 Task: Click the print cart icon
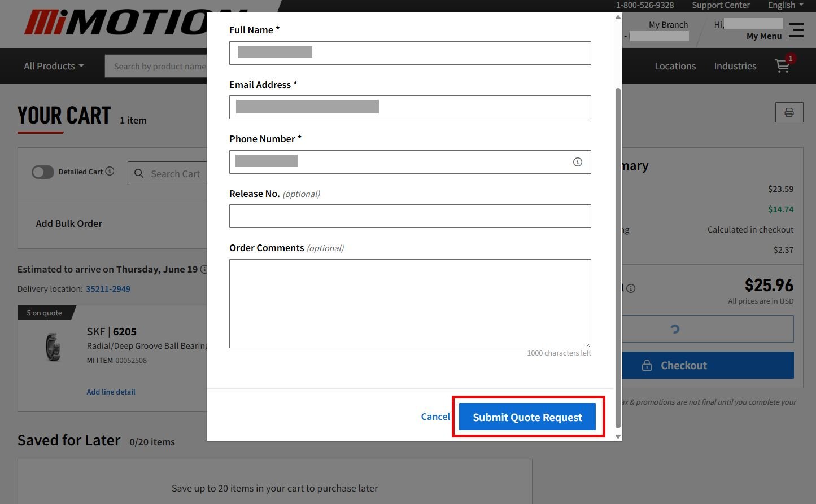(789, 113)
